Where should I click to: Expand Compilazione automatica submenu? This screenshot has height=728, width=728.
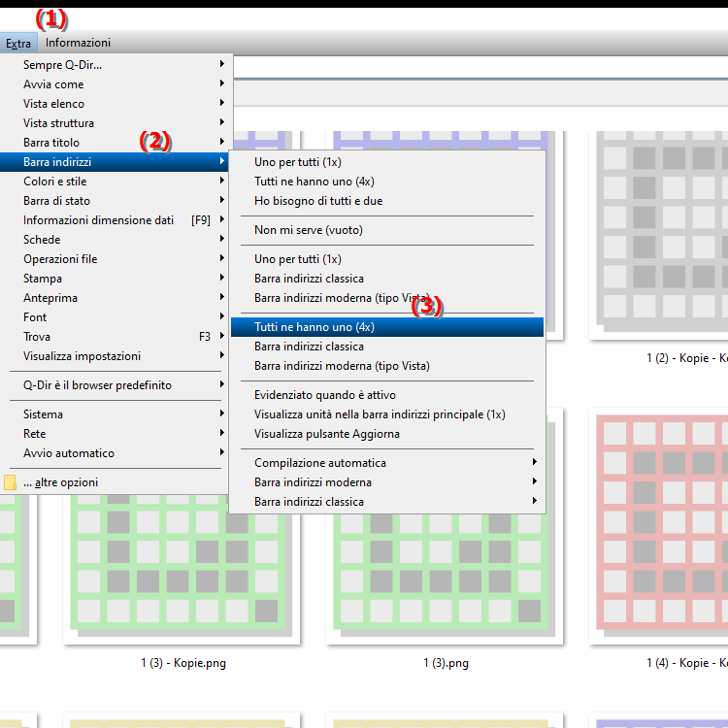click(386, 463)
